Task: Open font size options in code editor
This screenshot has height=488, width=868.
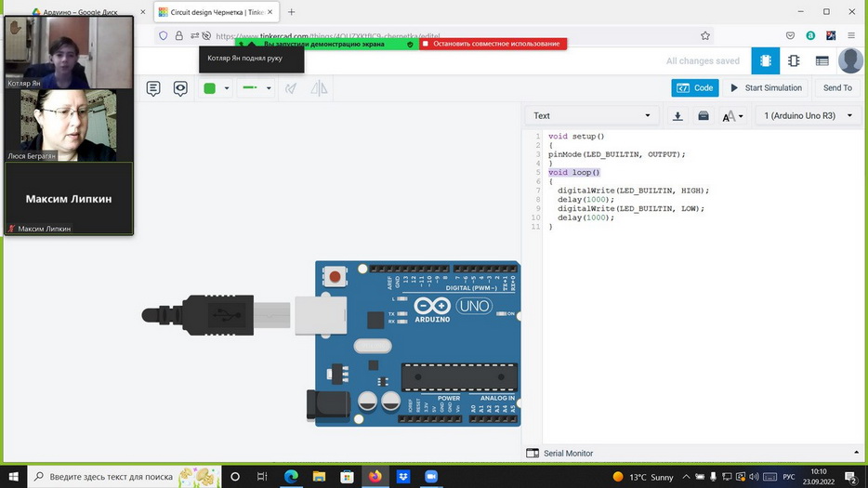Action: [732, 116]
